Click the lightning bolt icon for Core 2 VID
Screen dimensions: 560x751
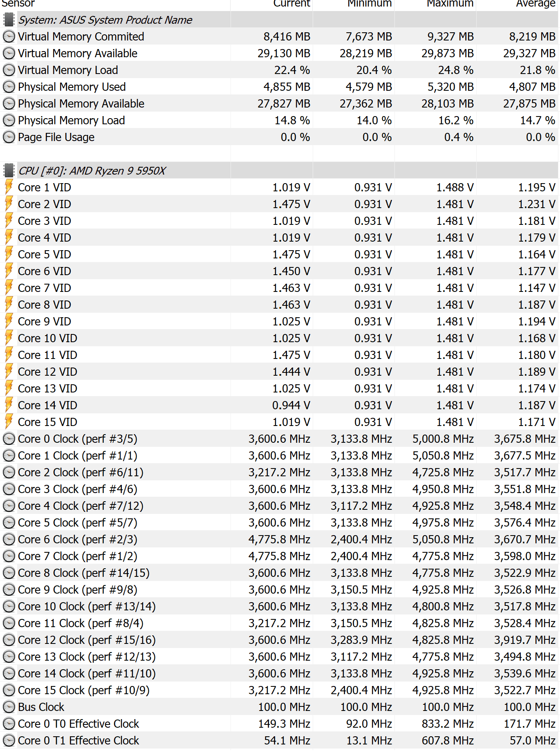(9, 204)
